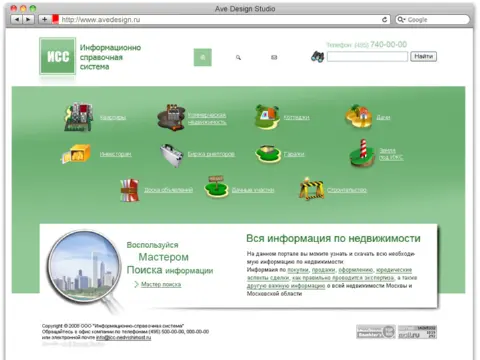Open the Доска объявлений books icon
Screen dimensions: 480x360
[x=130, y=190]
